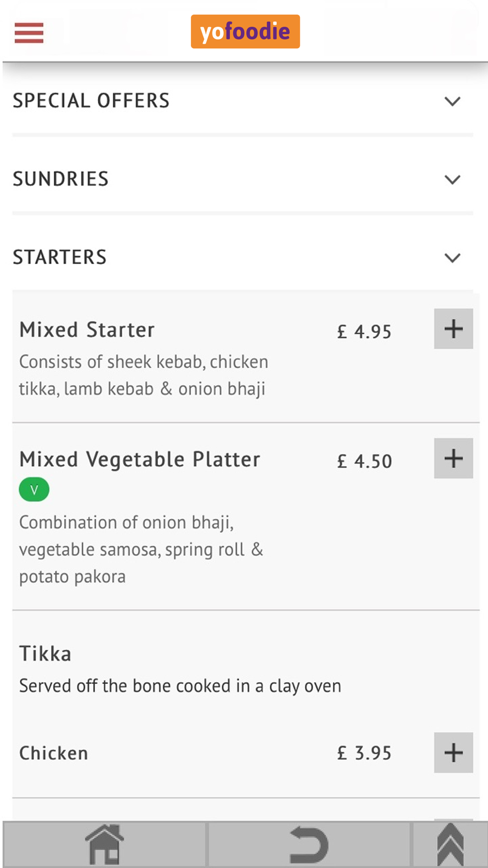Add Chicken Tikka with plus icon
The width and height of the screenshot is (488, 868).
point(453,752)
